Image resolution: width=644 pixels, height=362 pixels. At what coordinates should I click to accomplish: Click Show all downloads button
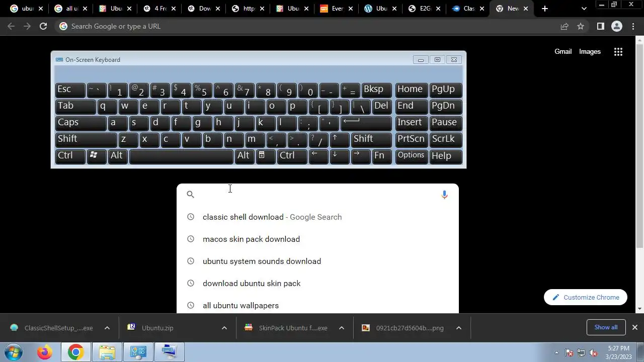point(606,327)
